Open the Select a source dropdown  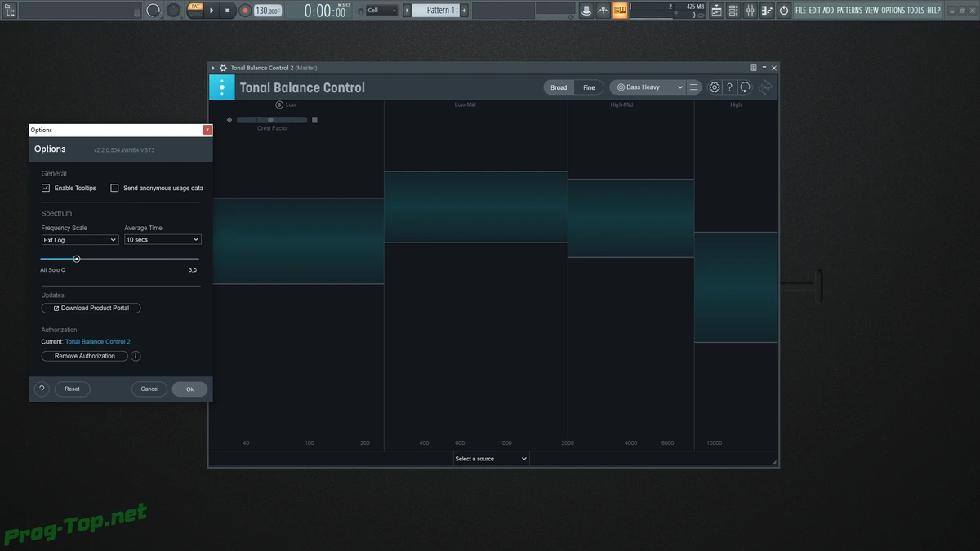[491, 459]
